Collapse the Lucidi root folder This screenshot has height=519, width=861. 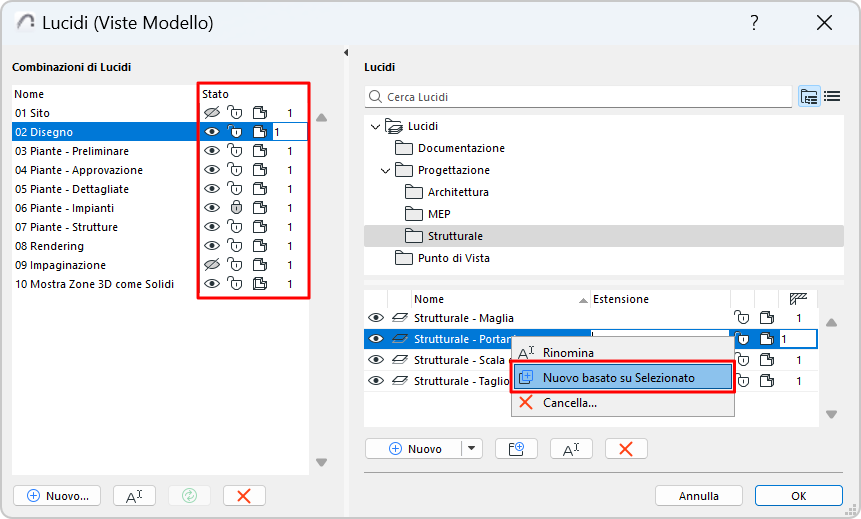tap(376, 126)
